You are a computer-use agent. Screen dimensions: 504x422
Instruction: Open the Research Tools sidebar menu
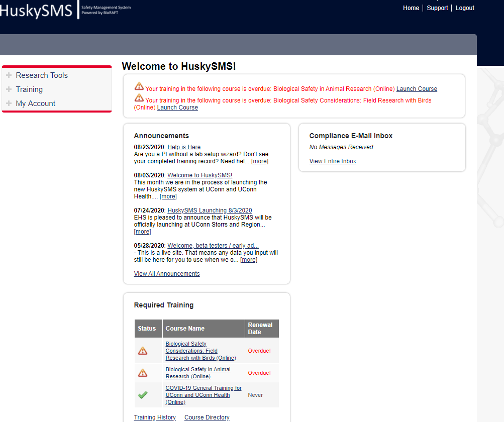click(42, 75)
